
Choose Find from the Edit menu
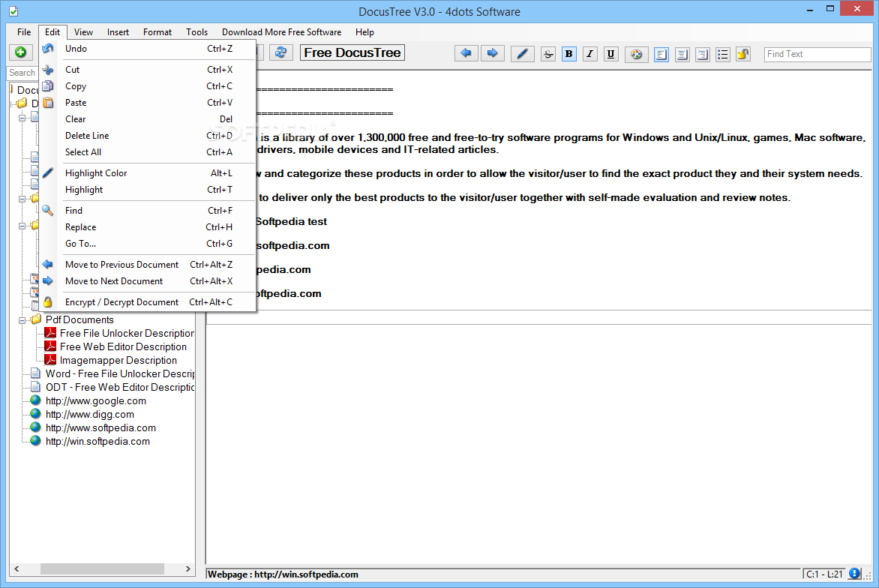[148, 210]
